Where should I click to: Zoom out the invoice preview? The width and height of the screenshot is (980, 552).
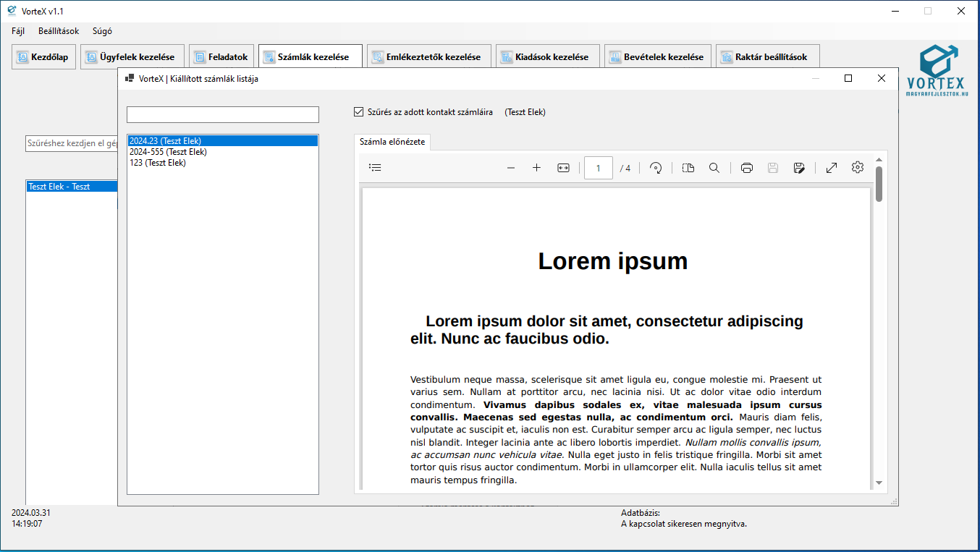coord(511,168)
